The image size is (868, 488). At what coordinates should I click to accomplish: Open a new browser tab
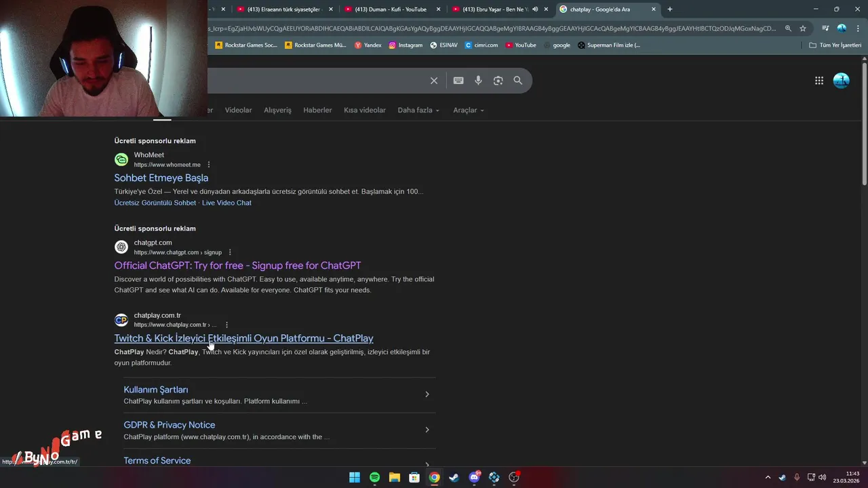pyautogui.click(x=670, y=9)
